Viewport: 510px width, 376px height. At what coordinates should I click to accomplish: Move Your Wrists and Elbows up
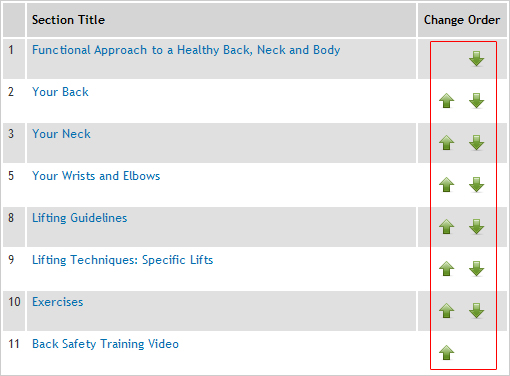tap(447, 185)
